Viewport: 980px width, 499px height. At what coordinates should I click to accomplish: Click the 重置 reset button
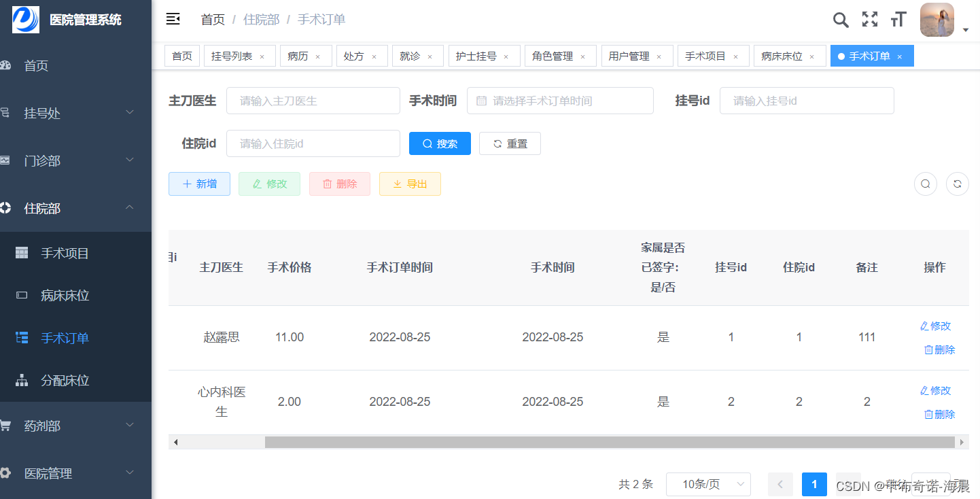[x=510, y=143]
